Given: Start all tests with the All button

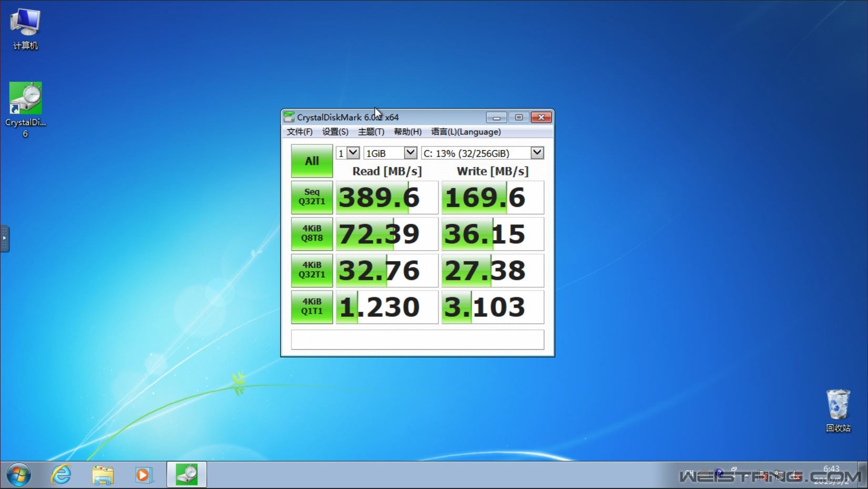Looking at the screenshot, I should coord(311,160).
